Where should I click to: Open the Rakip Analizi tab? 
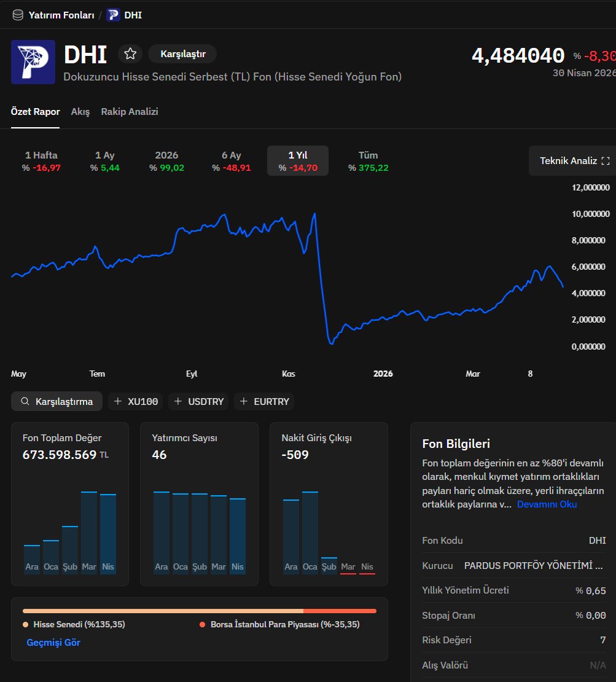point(130,112)
